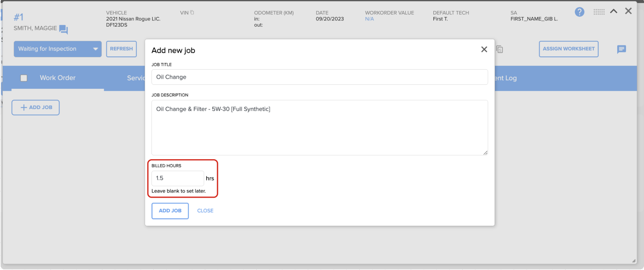Focus the Billed Hours input field
The image size is (644, 270).
pos(178,178)
